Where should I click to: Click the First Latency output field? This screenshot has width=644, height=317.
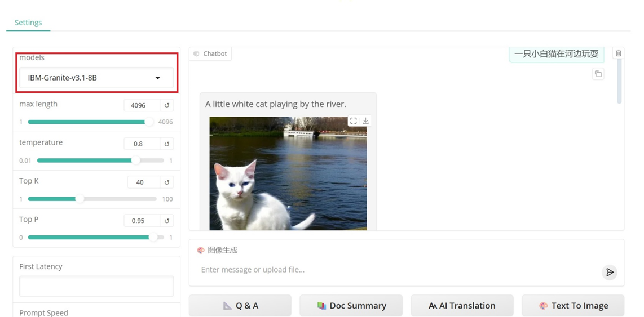(x=96, y=286)
